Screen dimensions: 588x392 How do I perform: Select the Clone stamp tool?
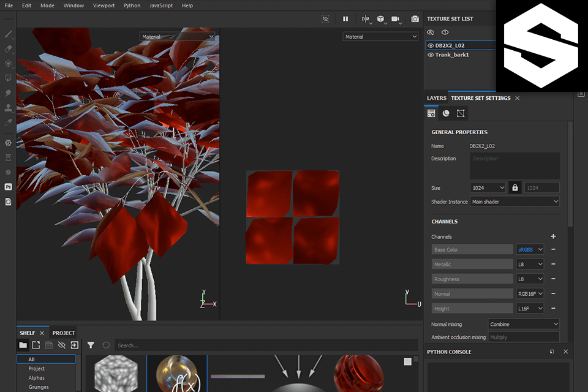8,108
